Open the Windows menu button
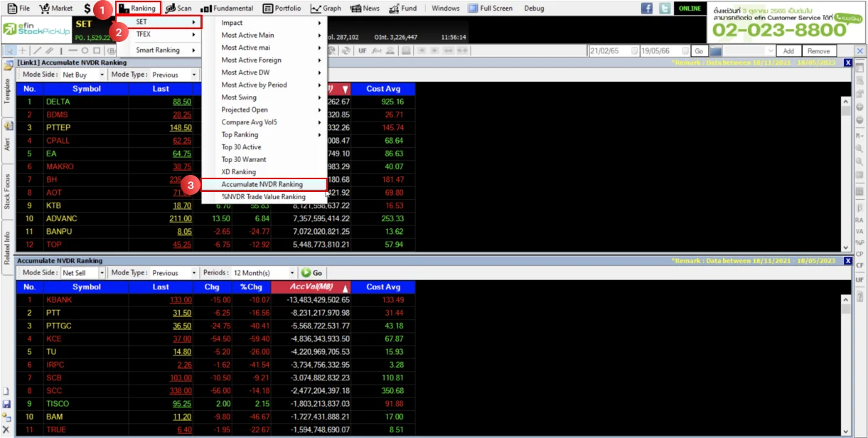Image resolution: width=868 pixels, height=438 pixels. point(446,9)
